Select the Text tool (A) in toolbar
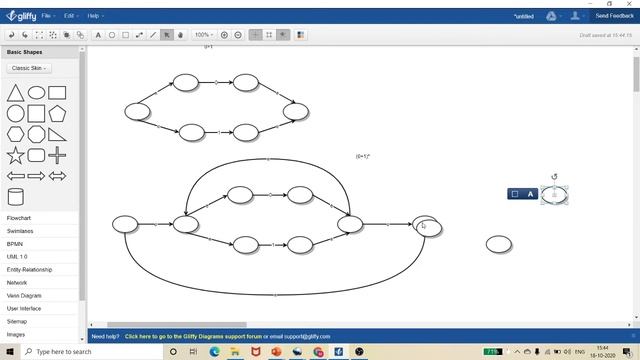The width and height of the screenshot is (640, 360). (x=98, y=35)
